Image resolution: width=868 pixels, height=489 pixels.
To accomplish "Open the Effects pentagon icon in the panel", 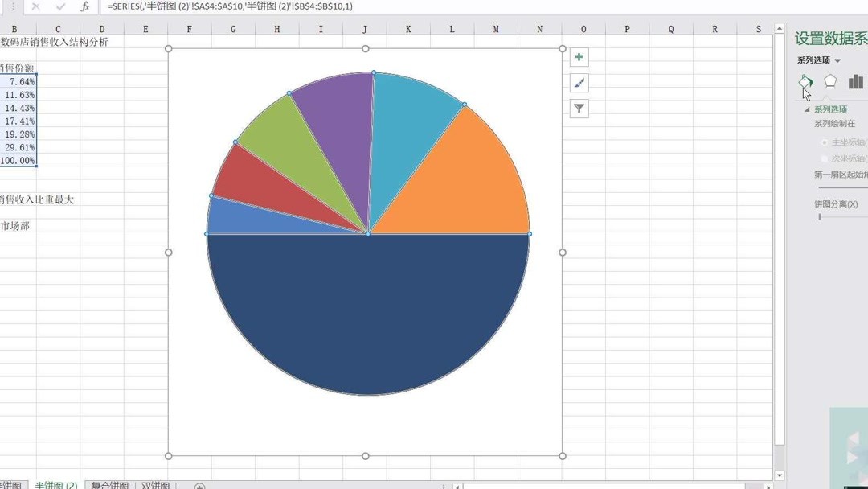I will 830,80.
